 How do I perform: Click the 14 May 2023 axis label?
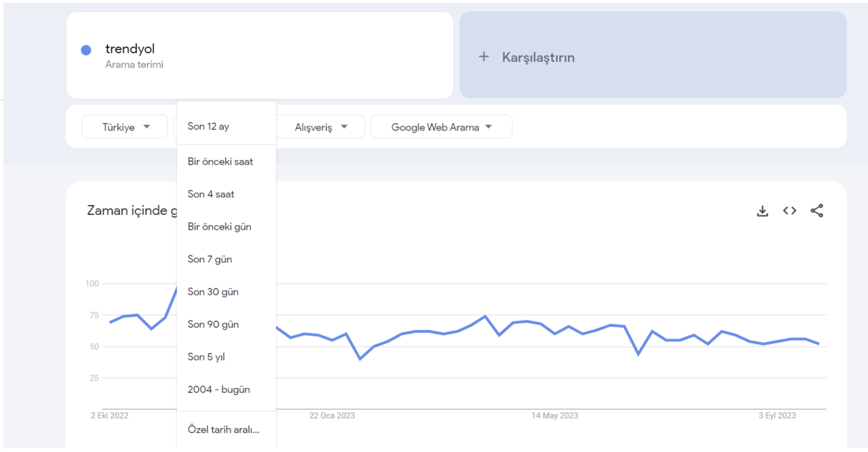pyautogui.click(x=555, y=415)
